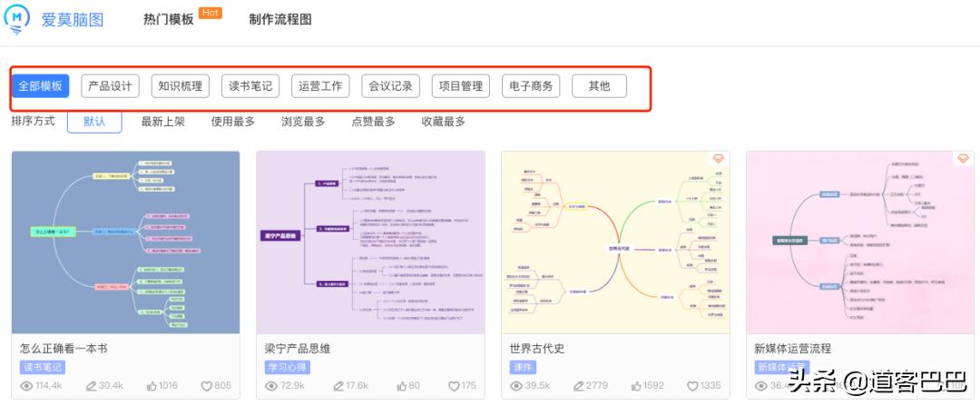The image size is (980, 406).
Task: Click the 怎么正确看一本书 title link
Action: pyautogui.click(x=64, y=349)
